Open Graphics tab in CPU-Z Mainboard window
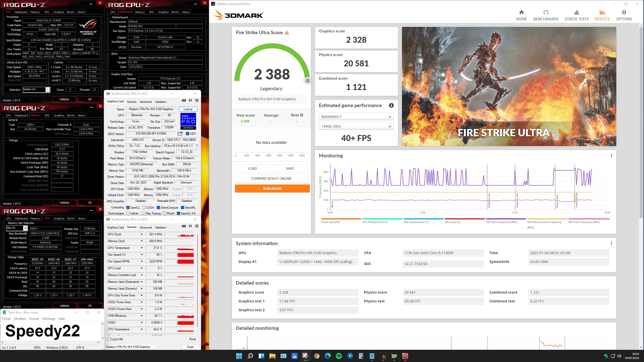The image size is (644, 362). pos(163,12)
